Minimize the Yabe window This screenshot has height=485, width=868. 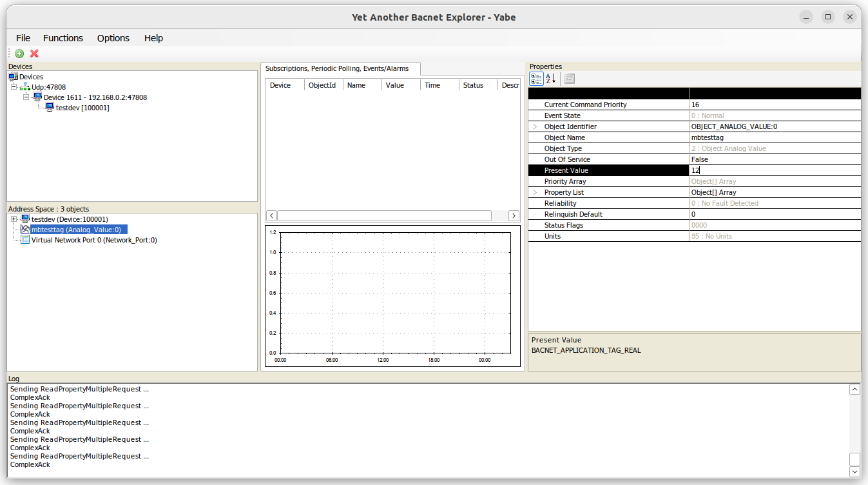pyautogui.click(x=806, y=17)
